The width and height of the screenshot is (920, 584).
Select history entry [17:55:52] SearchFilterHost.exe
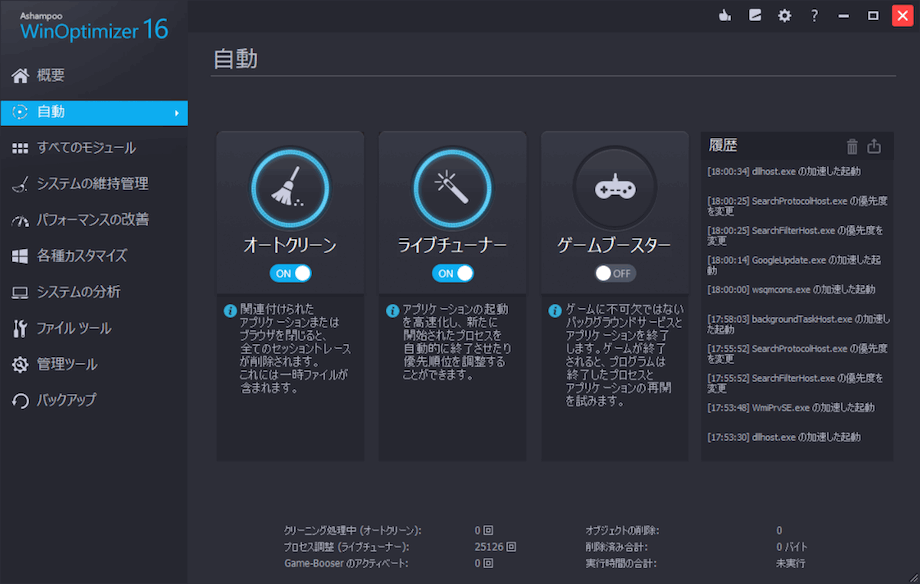[x=795, y=383]
